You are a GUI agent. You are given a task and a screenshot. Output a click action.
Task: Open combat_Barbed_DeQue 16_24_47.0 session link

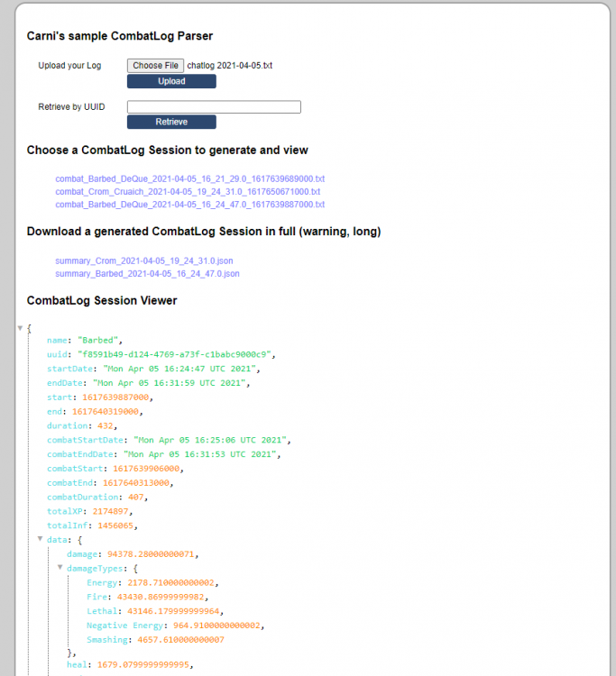point(189,205)
